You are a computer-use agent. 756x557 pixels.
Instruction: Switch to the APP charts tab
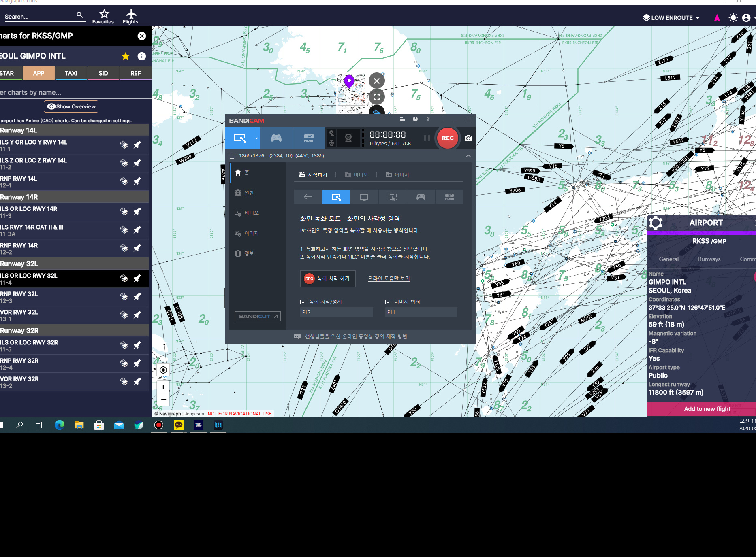coord(38,73)
